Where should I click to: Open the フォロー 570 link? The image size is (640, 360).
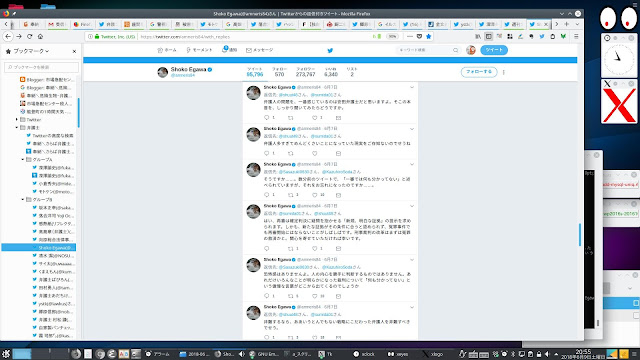279,72
